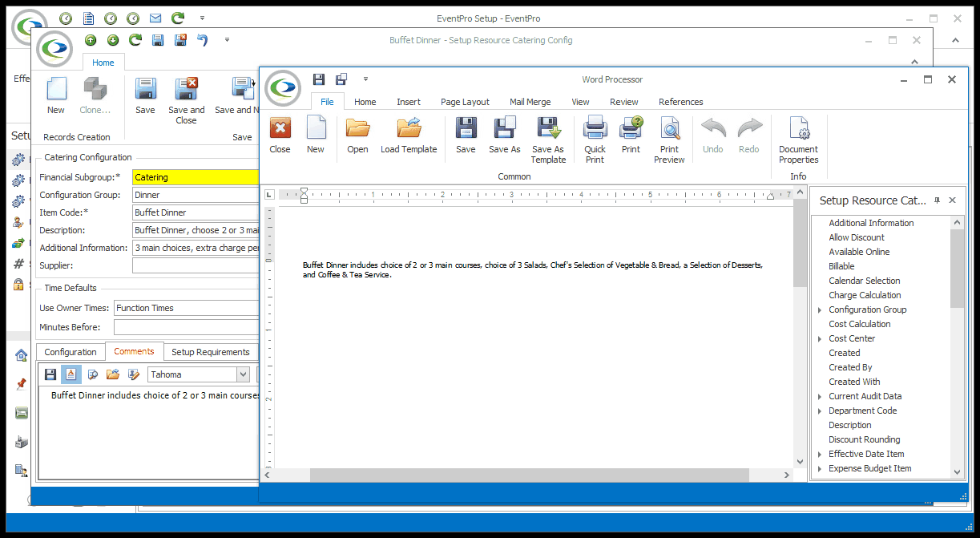Select Additional Information field in list
980x538 pixels.
pos(871,223)
